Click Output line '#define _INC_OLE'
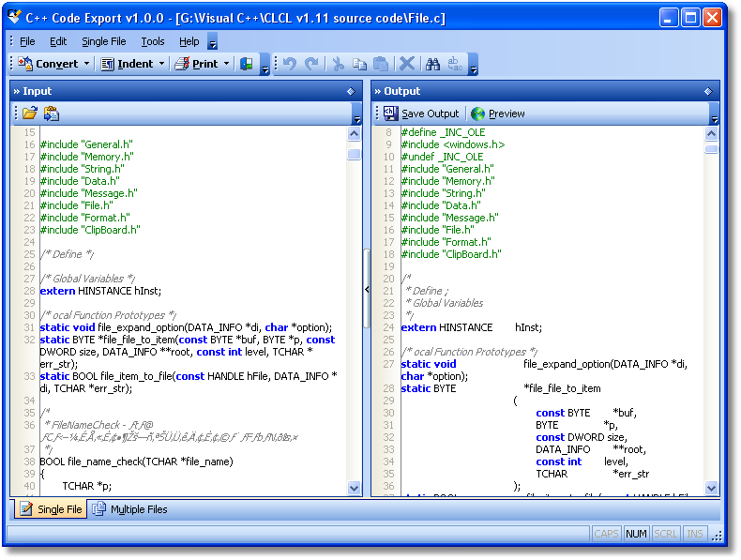Screen dimensions: 741x560 [443, 132]
